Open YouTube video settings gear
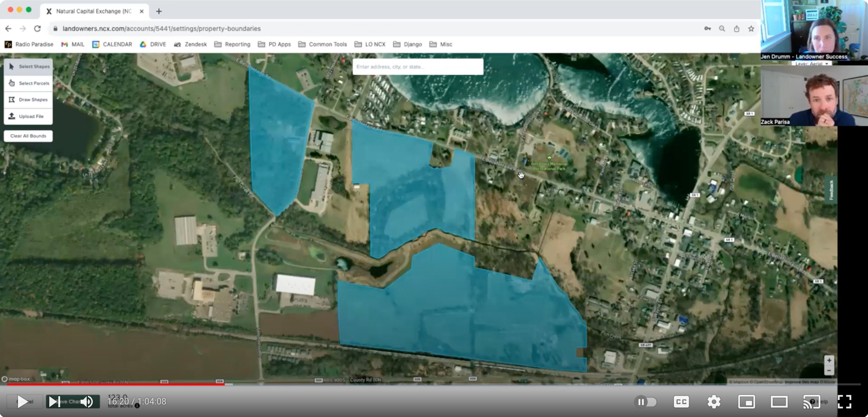Viewport: 868px width, 417px height. (x=713, y=401)
